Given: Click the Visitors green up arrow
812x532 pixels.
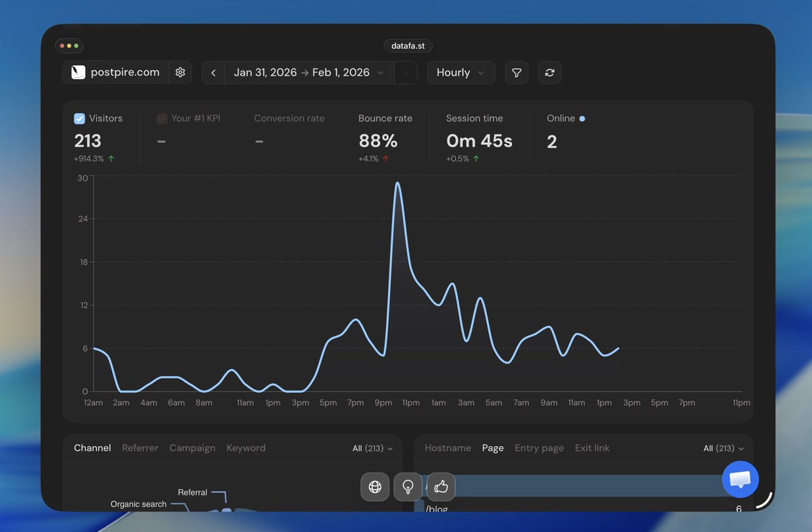Looking at the screenshot, I should click(111, 158).
